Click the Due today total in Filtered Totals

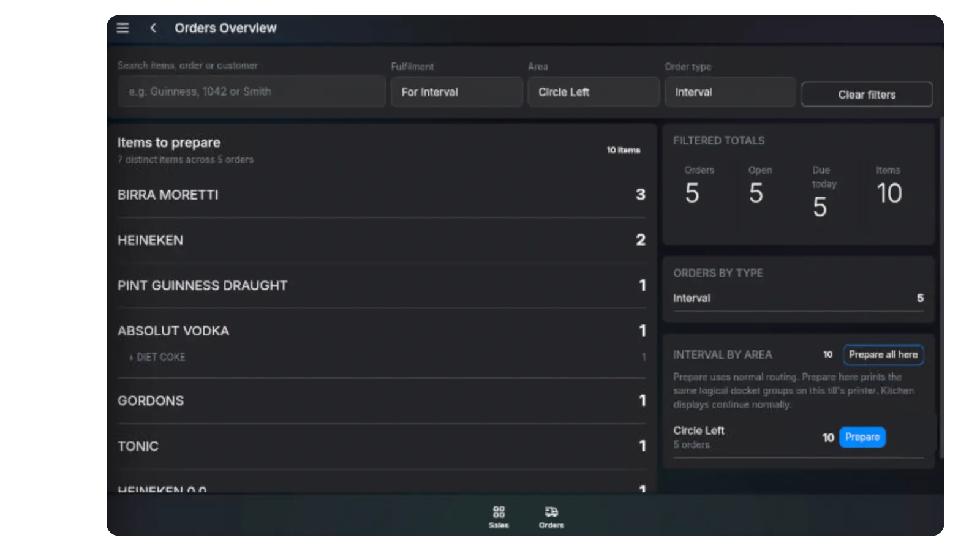820,207
